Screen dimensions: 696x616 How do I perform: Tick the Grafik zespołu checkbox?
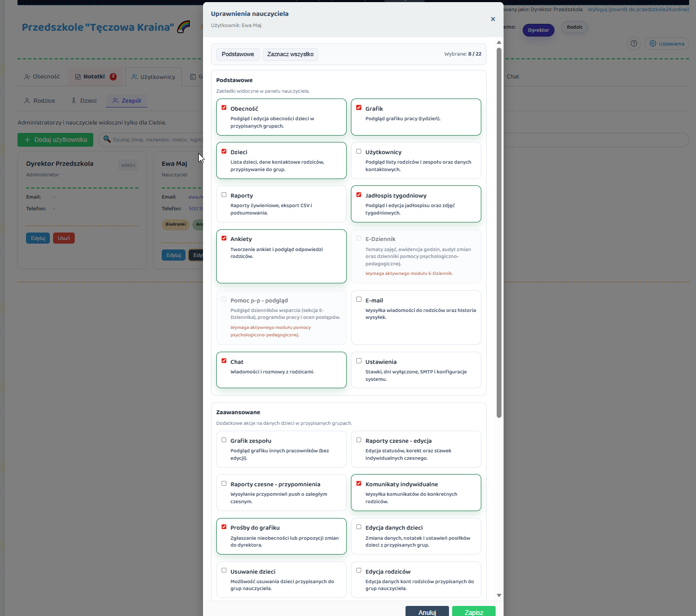(x=224, y=440)
